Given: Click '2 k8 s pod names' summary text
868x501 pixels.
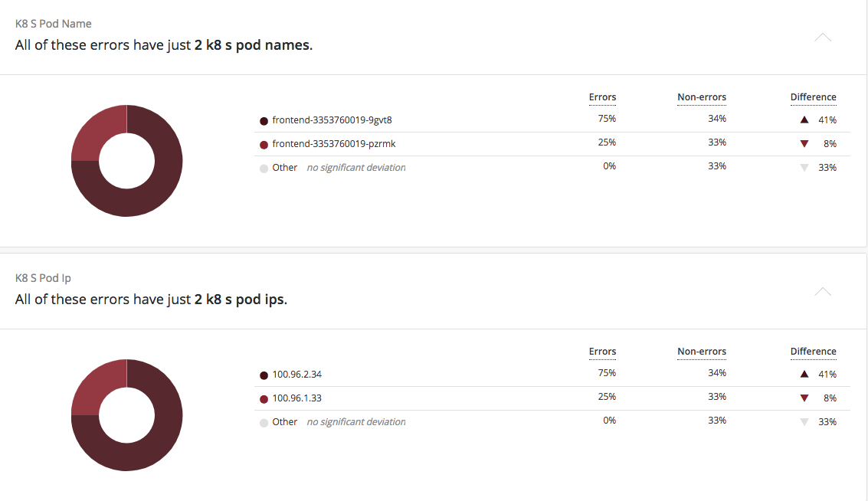Looking at the screenshot, I should point(252,45).
